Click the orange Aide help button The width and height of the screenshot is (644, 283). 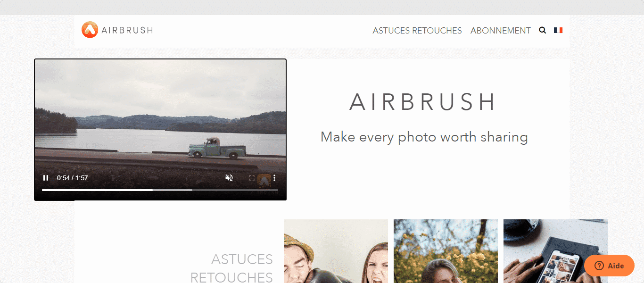pyautogui.click(x=609, y=266)
